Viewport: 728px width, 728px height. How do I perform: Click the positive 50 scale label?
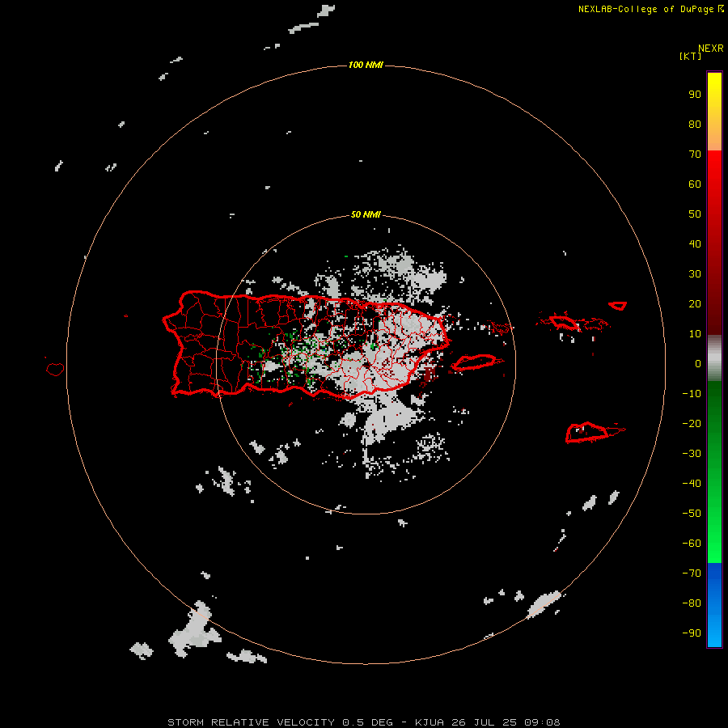(695, 214)
